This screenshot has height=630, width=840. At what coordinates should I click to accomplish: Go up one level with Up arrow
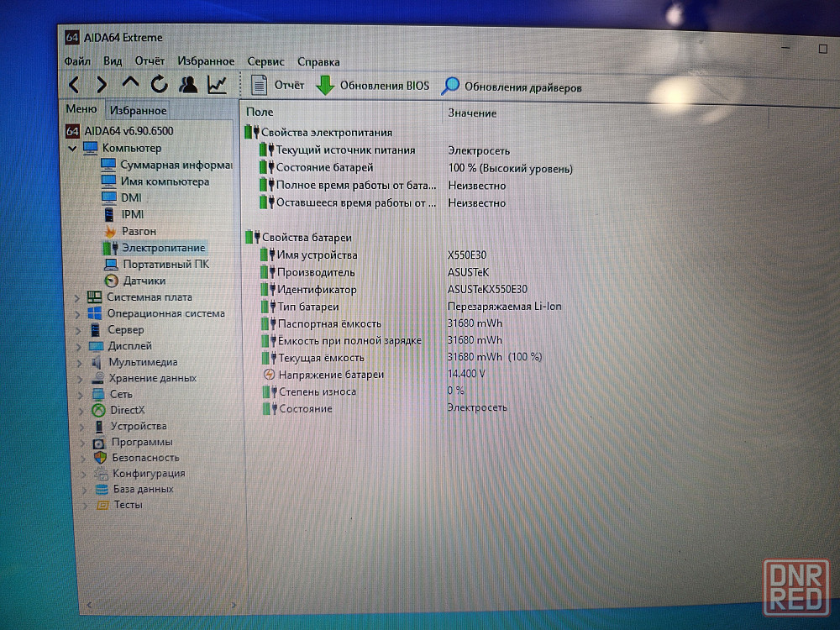130,84
